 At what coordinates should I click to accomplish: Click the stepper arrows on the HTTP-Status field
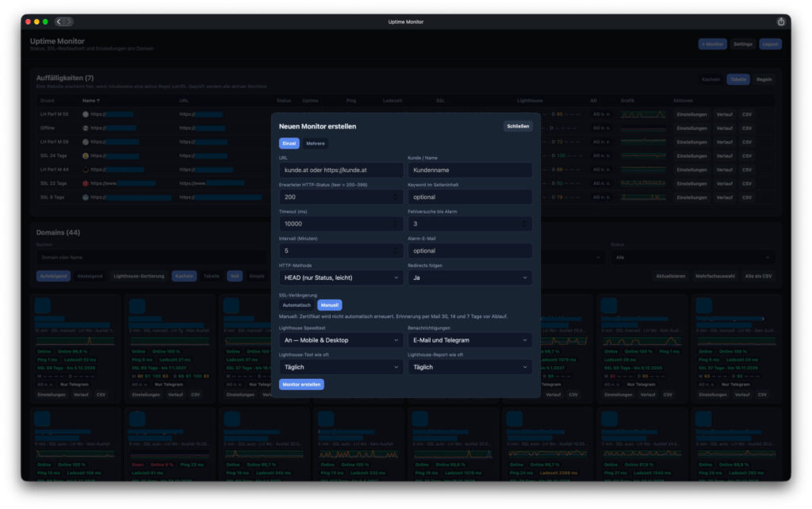[x=396, y=197]
